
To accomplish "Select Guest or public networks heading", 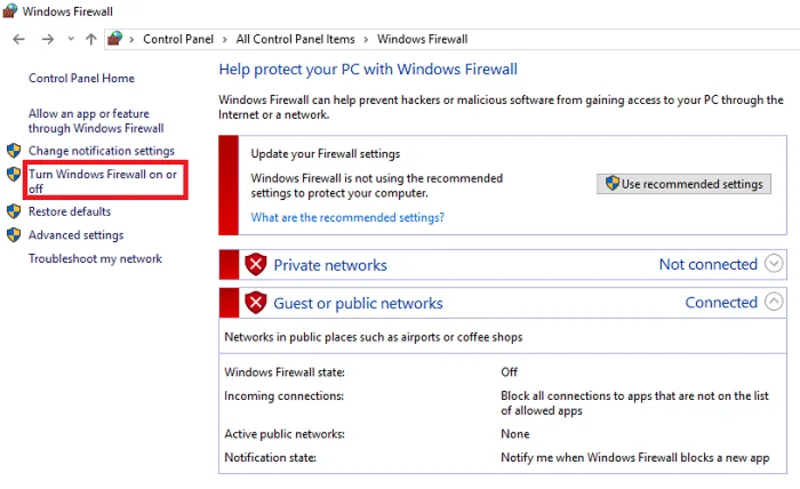I will [358, 303].
